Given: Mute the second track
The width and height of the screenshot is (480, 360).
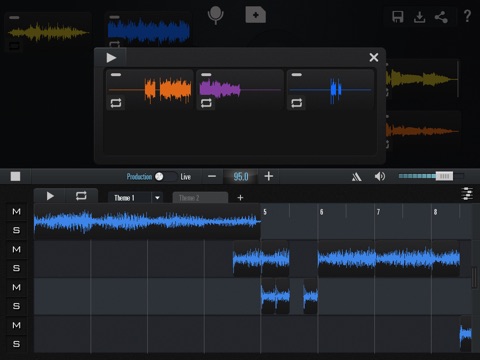Looking at the screenshot, I should click(x=16, y=249).
